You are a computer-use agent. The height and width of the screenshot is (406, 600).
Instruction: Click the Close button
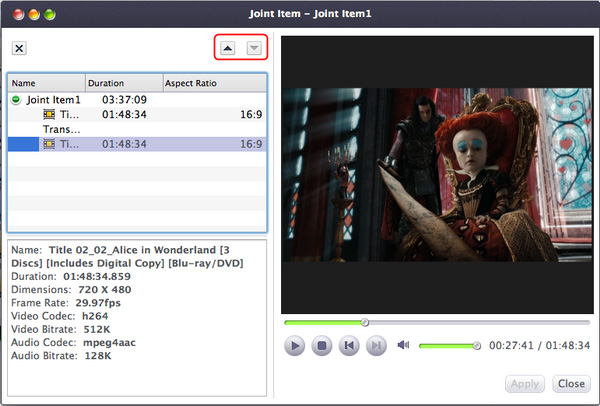tap(571, 383)
